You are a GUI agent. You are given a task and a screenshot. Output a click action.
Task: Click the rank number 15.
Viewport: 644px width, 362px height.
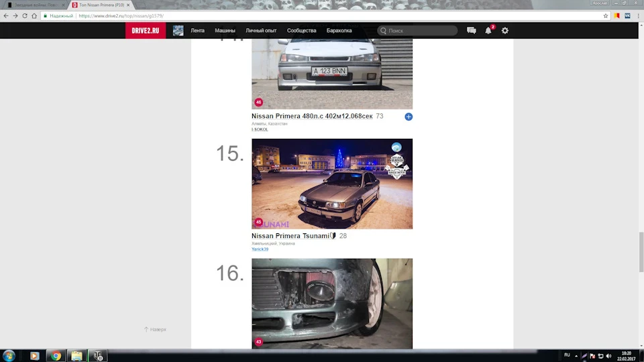coord(230,154)
